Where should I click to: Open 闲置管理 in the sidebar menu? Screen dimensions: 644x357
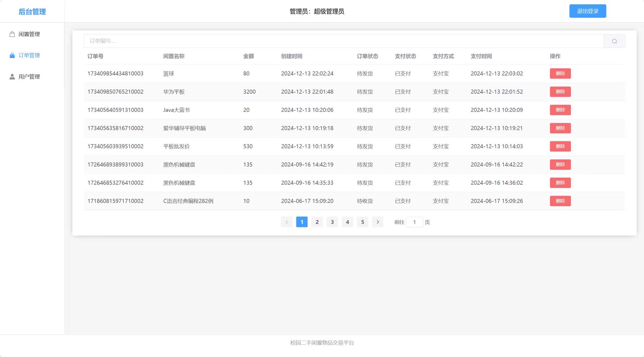(x=29, y=34)
